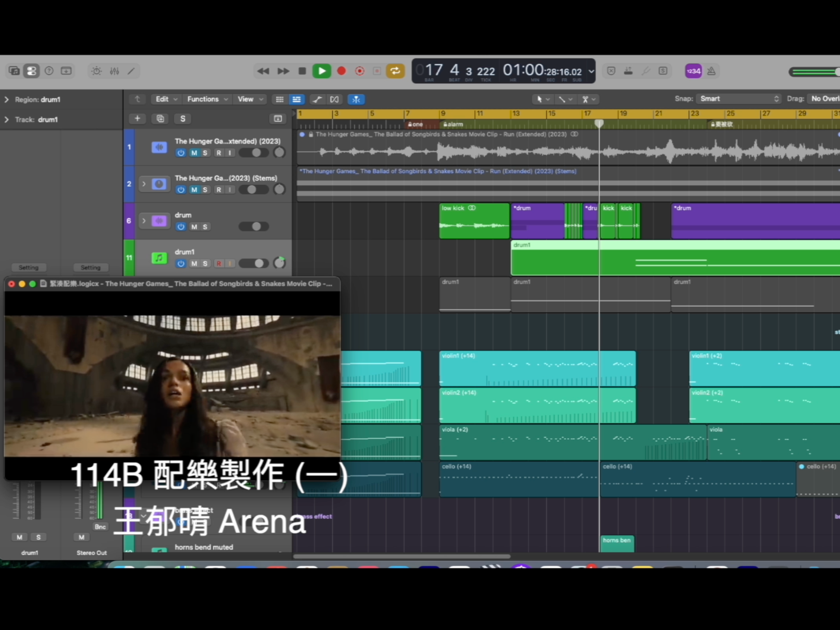Open the Tuner icon
The width and height of the screenshot is (840, 630).
click(646, 71)
